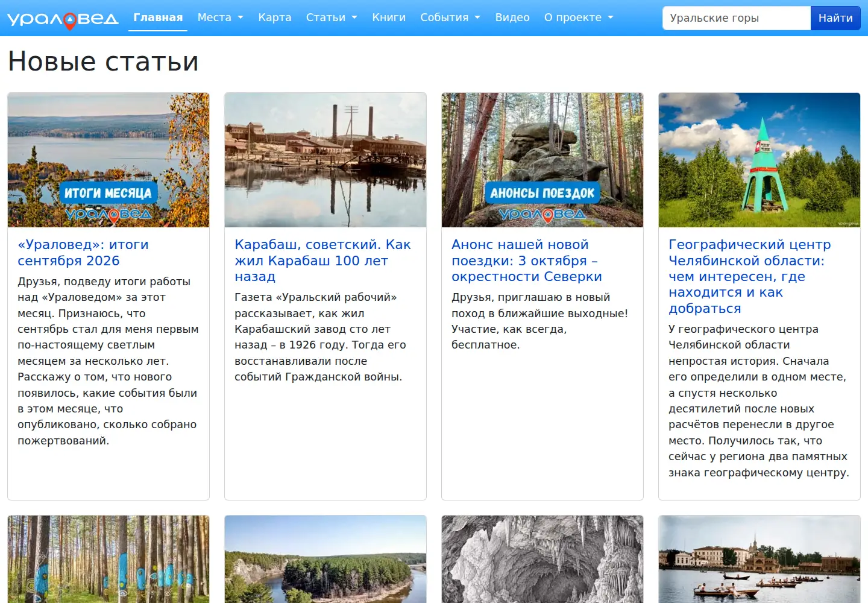This screenshot has width=868, height=603.
Task: Click text starting Друзья, подведу итоги работы
Action: [x=108, y=361]
